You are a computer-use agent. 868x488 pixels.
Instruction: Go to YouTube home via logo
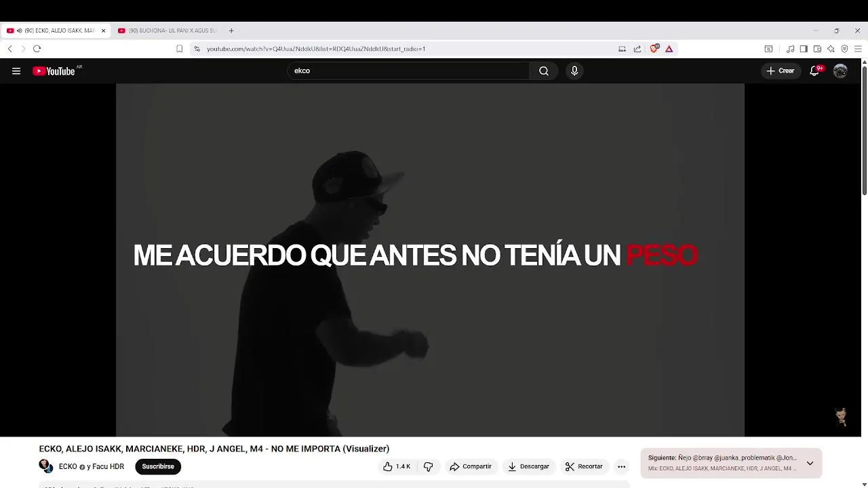54,70
